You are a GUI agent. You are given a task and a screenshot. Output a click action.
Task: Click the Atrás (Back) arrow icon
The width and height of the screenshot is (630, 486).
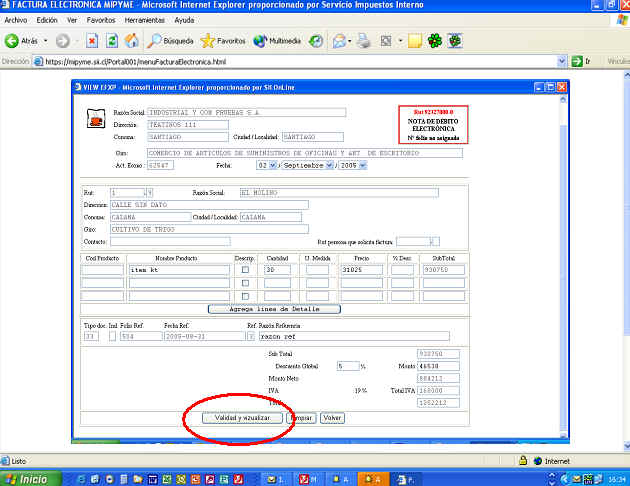coord(12,41)
